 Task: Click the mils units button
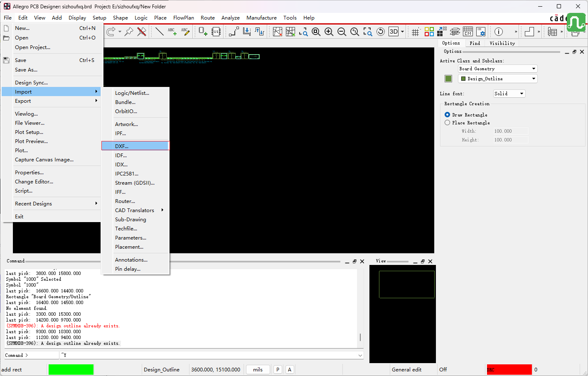click(258, 369)
